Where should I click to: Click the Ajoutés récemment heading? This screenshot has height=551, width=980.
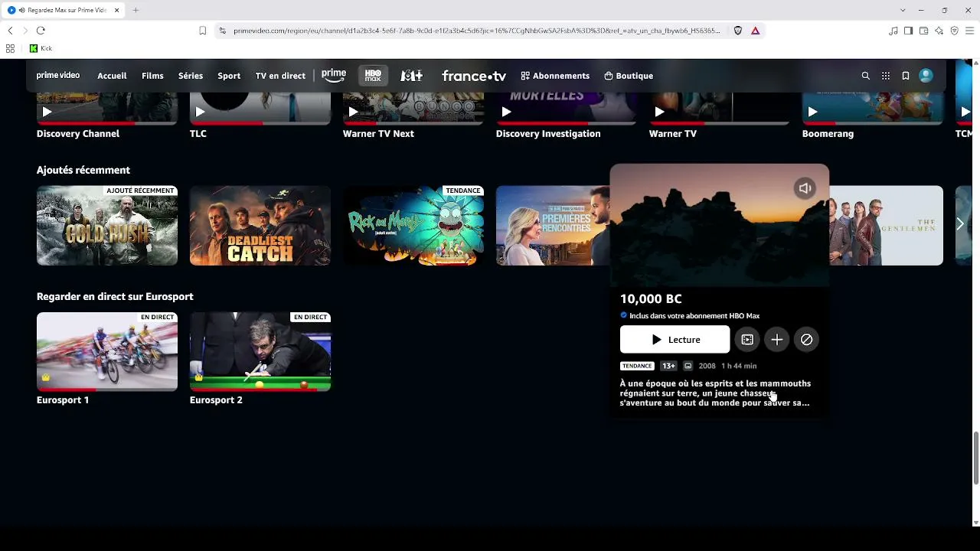(83, 171)
